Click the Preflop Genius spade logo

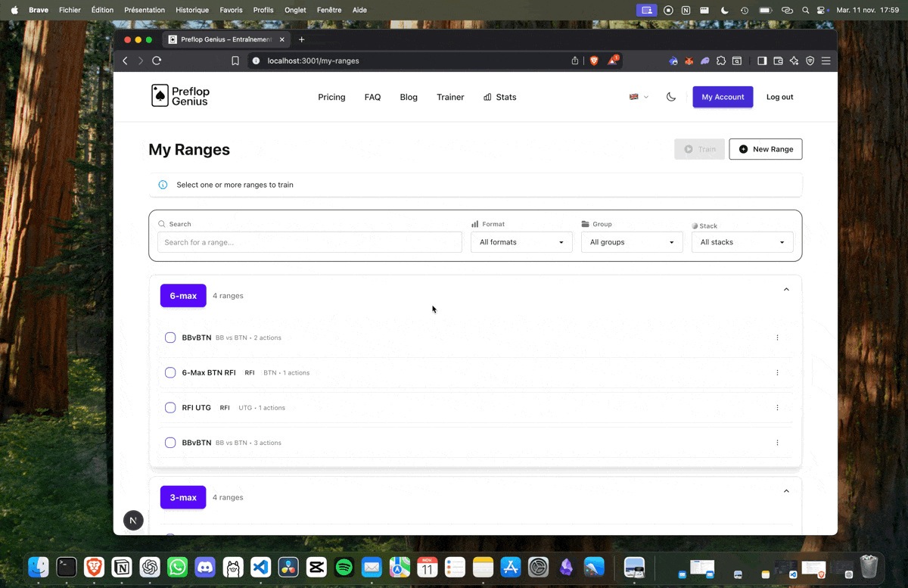point(160,96)
